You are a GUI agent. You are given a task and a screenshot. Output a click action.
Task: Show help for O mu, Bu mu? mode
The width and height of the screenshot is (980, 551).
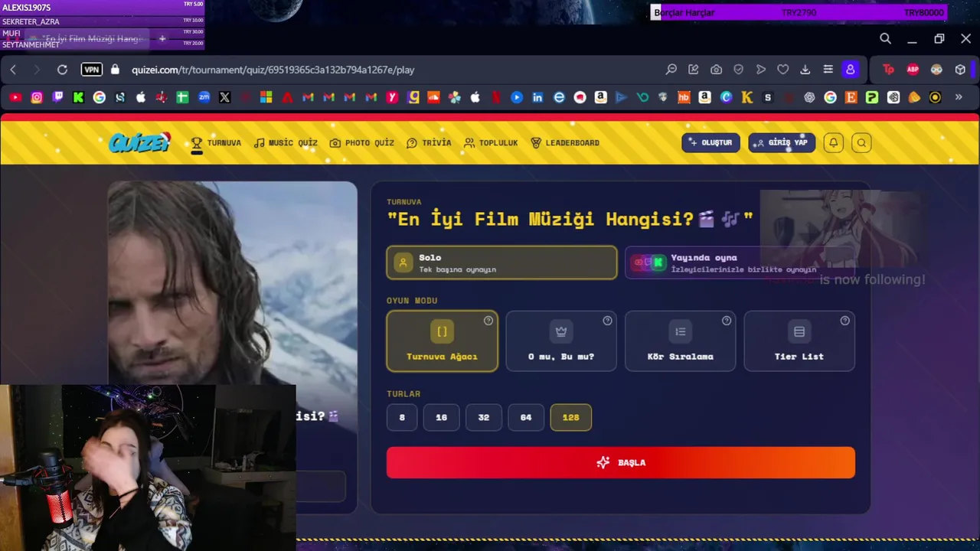[607, 321]
